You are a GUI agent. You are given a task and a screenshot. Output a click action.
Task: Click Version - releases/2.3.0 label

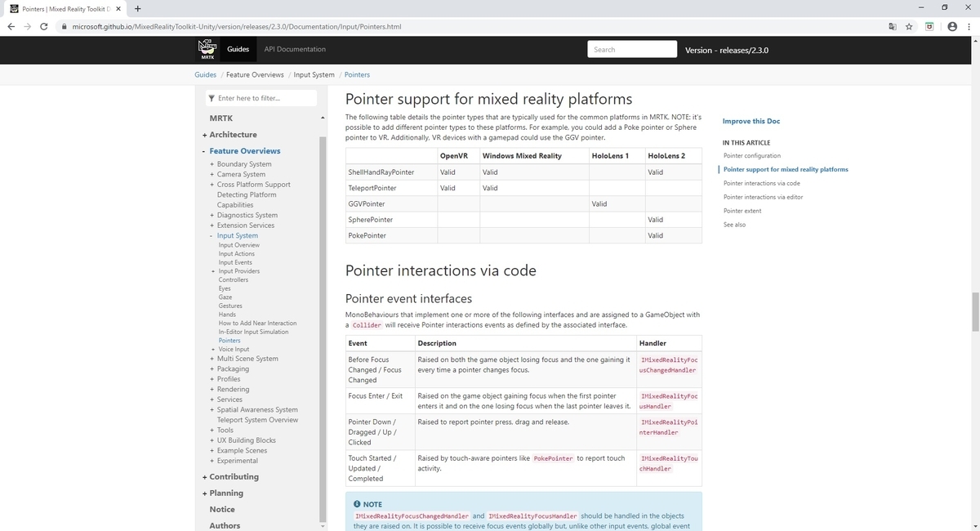(x=727, y=50)
